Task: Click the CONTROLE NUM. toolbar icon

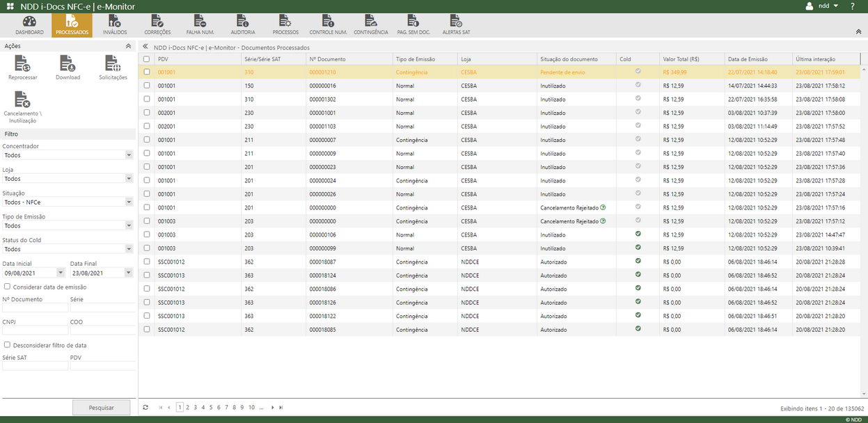Action: click(327, 24)
